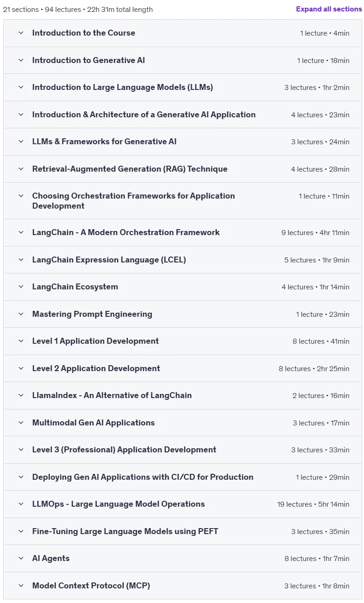
Task: Click LlamaIndex - An Alternative of LangChain title
Action: click(x=112, y=395)
